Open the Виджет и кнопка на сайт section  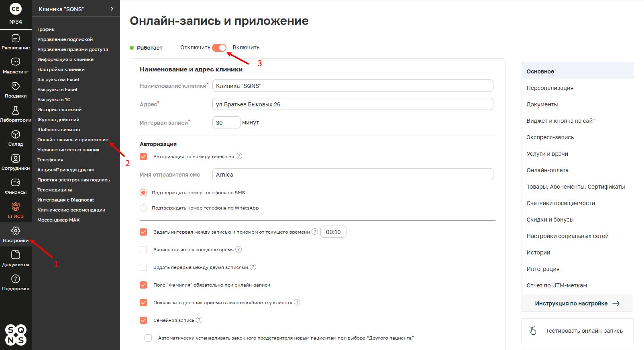tap(560, 121)
